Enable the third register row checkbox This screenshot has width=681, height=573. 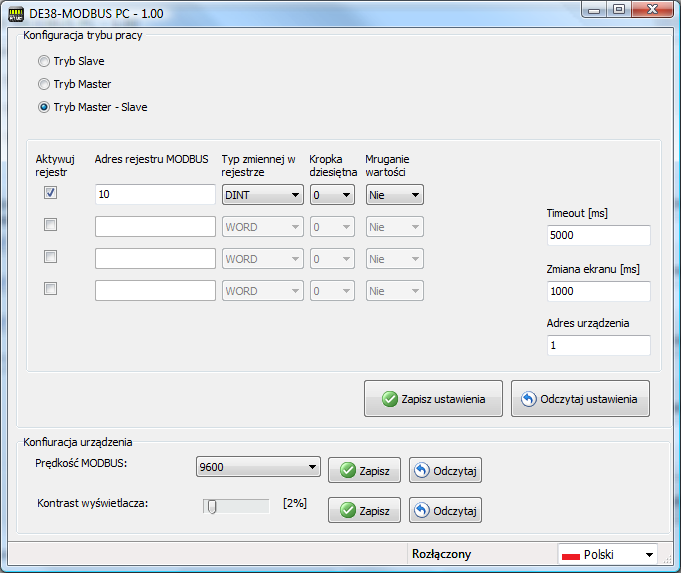pos(50,257)
